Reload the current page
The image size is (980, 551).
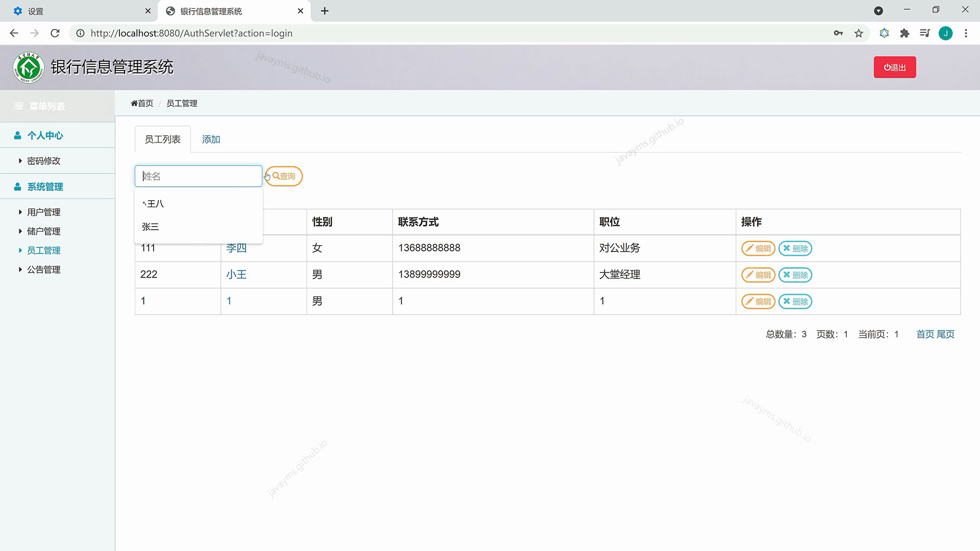(55, 33)
